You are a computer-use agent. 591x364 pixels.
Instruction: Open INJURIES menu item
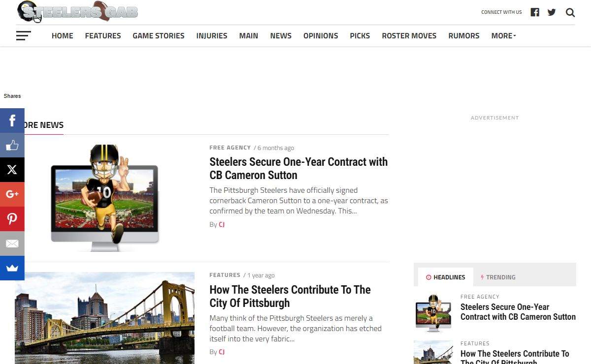(212, 36)
